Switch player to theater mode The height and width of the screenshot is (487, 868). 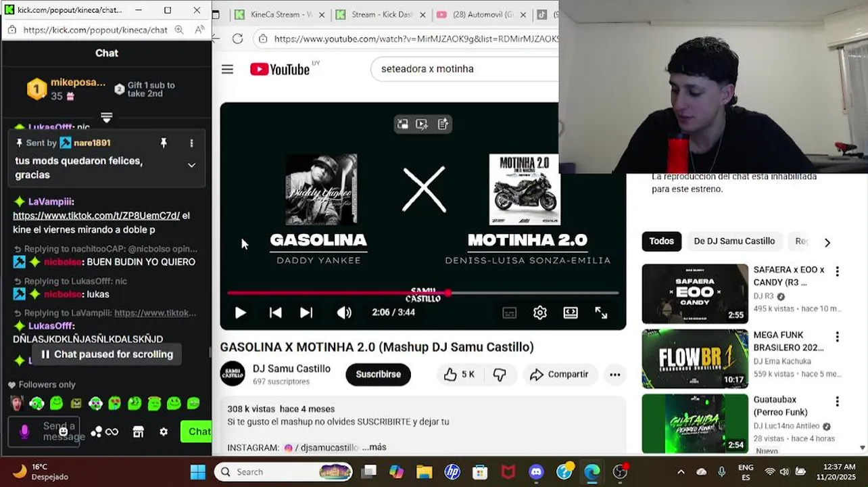click(571, 312)
